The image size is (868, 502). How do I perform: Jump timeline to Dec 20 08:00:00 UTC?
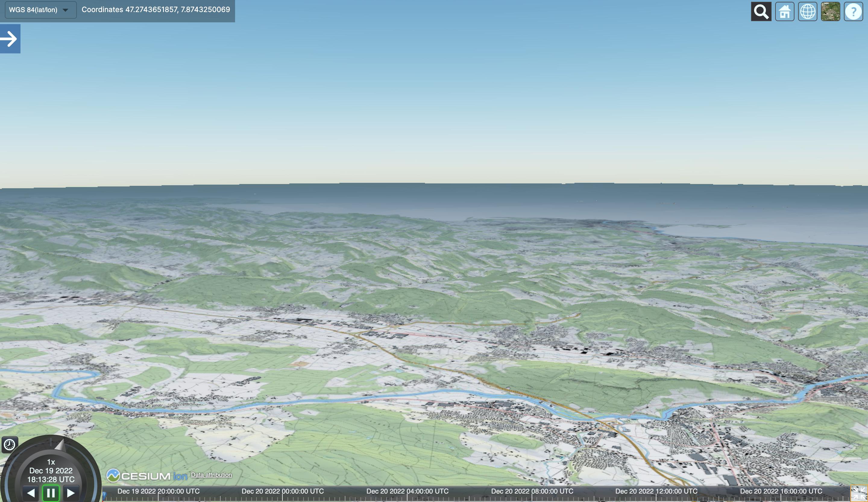pos(532,491)
